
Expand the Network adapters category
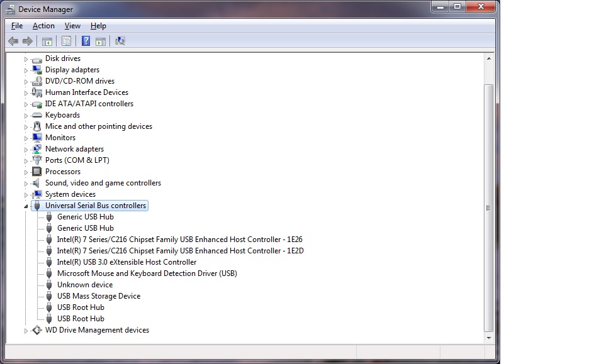point(26,150)
